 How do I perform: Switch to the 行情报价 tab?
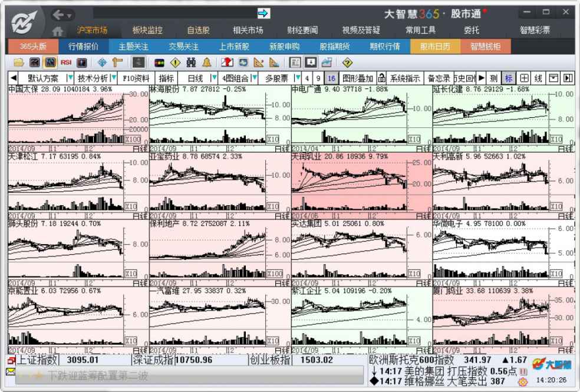click(x=83, y=47)
